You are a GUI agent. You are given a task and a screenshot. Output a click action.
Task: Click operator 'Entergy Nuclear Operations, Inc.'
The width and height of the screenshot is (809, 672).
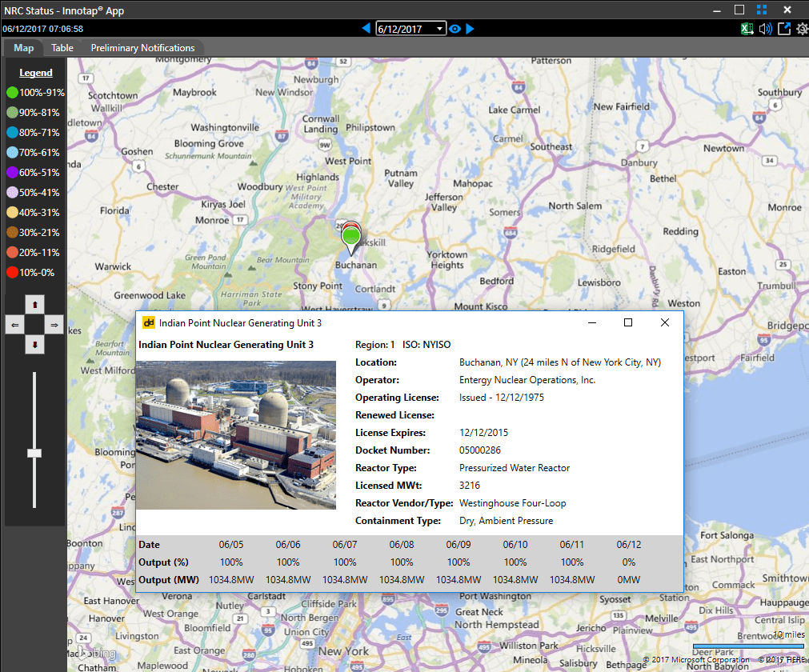[x=527, y=380]
